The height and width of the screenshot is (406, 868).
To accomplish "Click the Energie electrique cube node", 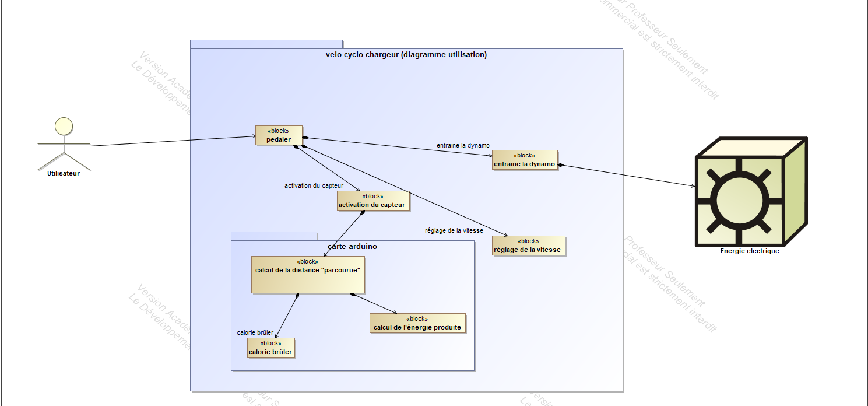I will [x=750, y=193].
